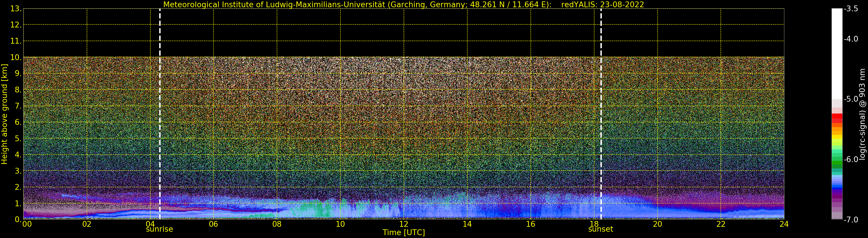868x238 pixels.
Task: Click the '14' tick on the time axis
Action: (467, 224)
